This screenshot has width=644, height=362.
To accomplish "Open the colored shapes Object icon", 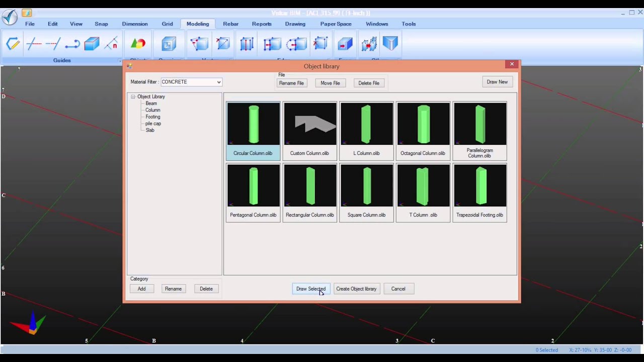I will click(138, 44).
